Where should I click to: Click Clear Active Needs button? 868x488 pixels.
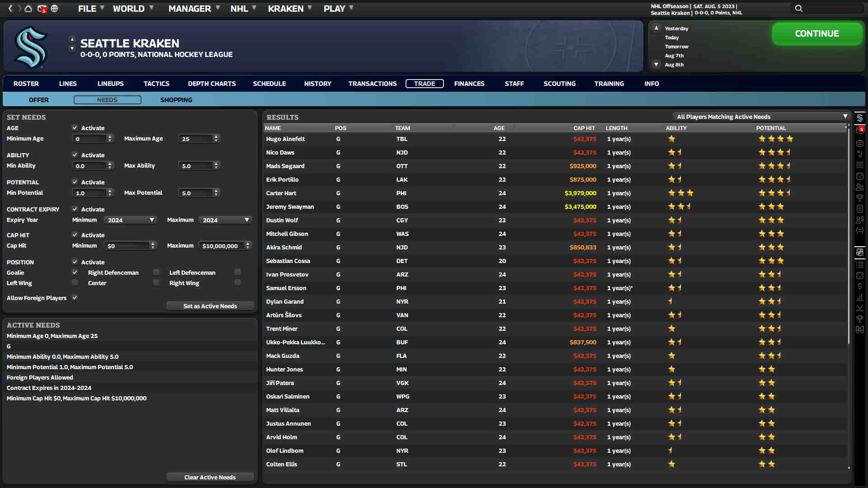(210, 477)
